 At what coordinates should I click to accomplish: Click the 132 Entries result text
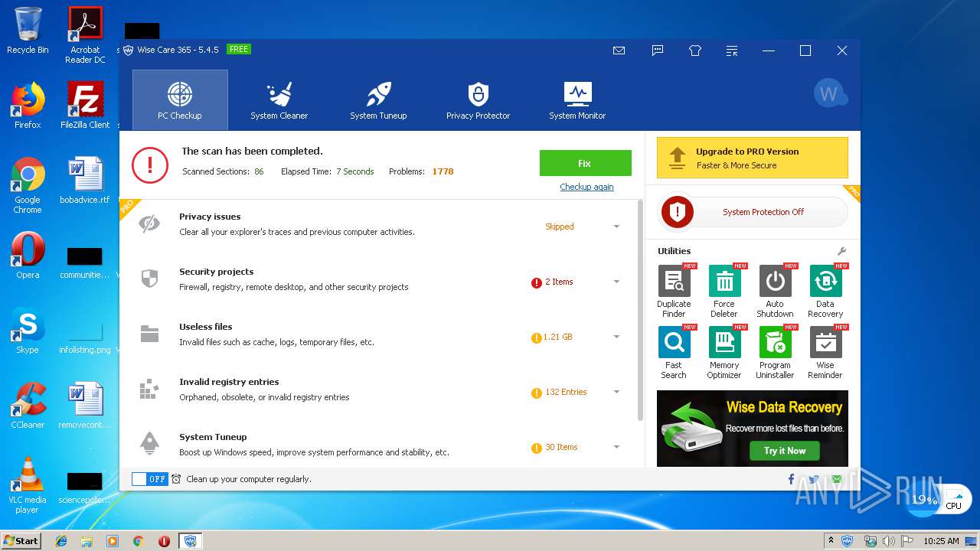pyautogui.click(x=566, y=392)
